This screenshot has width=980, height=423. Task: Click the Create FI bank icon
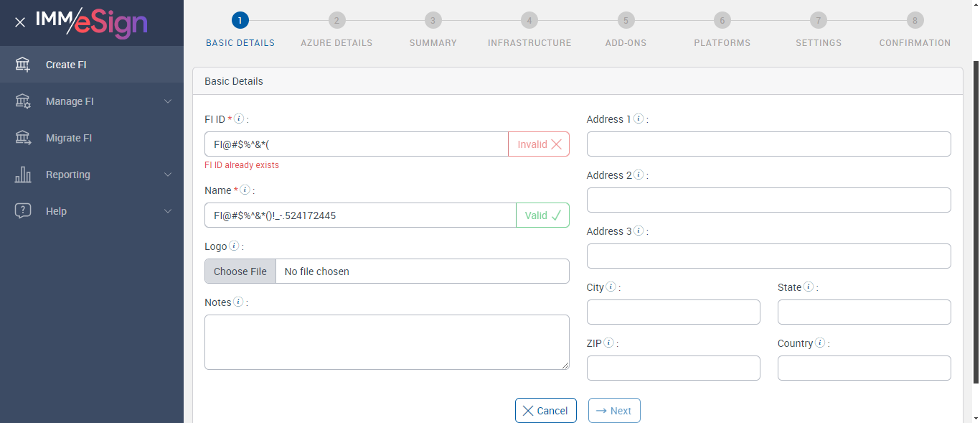(x=23, y=65)
